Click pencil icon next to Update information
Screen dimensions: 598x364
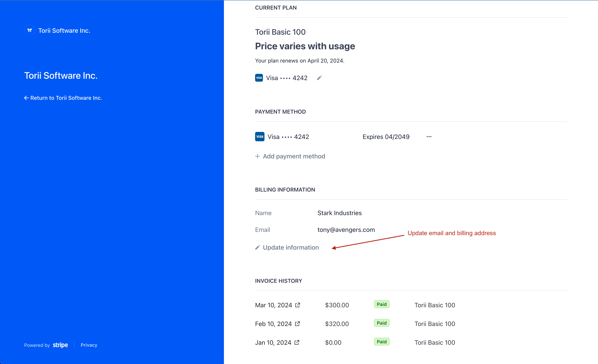[257, 247]
